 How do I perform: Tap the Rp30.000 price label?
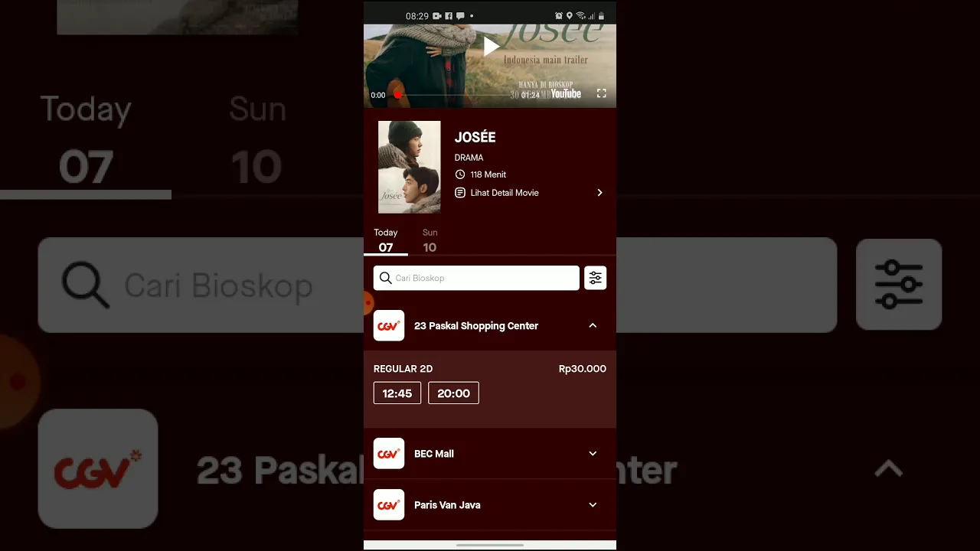tap(583, 368)
